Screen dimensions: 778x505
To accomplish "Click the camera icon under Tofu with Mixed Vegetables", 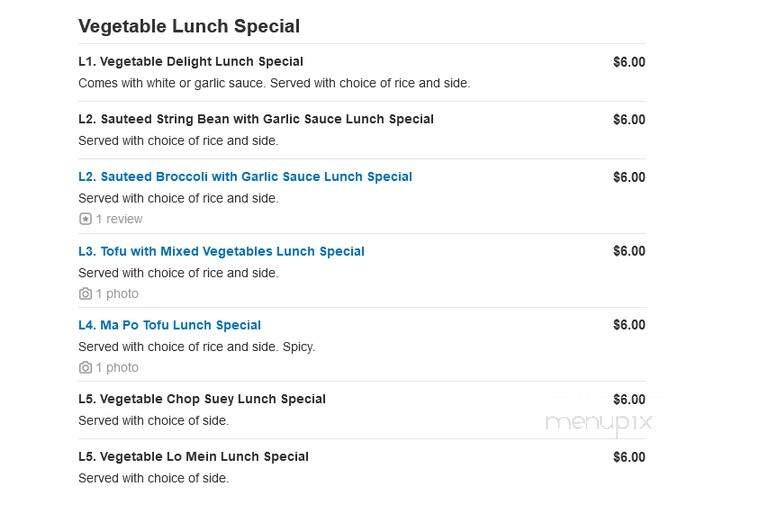I will [85, 294].
